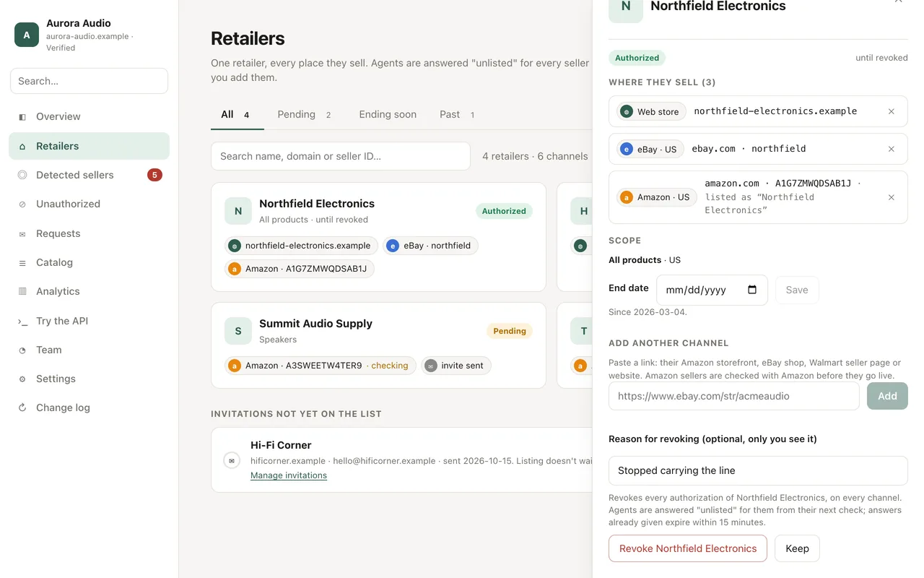924x578 pixels.
Task: Go to Retailers in the sidebar
Action: point(90,146)
